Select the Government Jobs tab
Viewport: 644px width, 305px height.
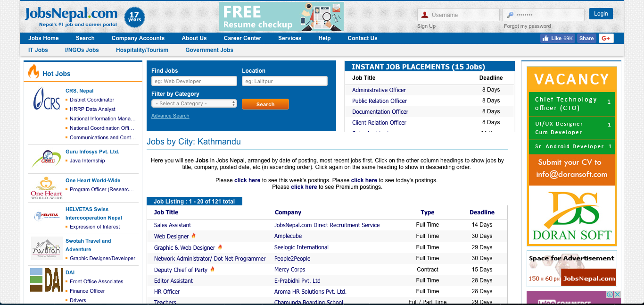click(x=209, y=50)
